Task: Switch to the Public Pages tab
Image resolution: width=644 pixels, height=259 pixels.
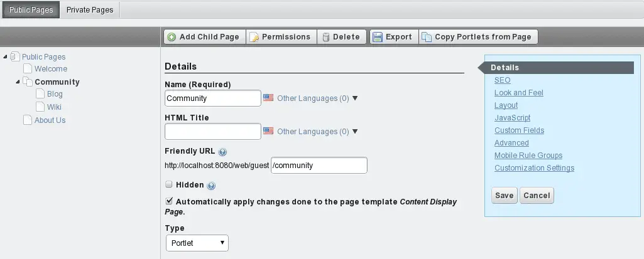Action: [x=31, y=10]
